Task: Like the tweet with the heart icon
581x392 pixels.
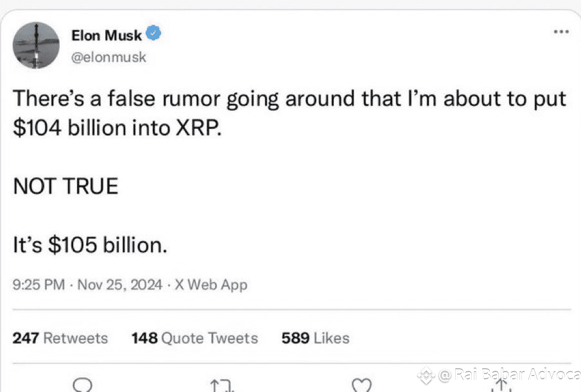Action: (362, 385)
